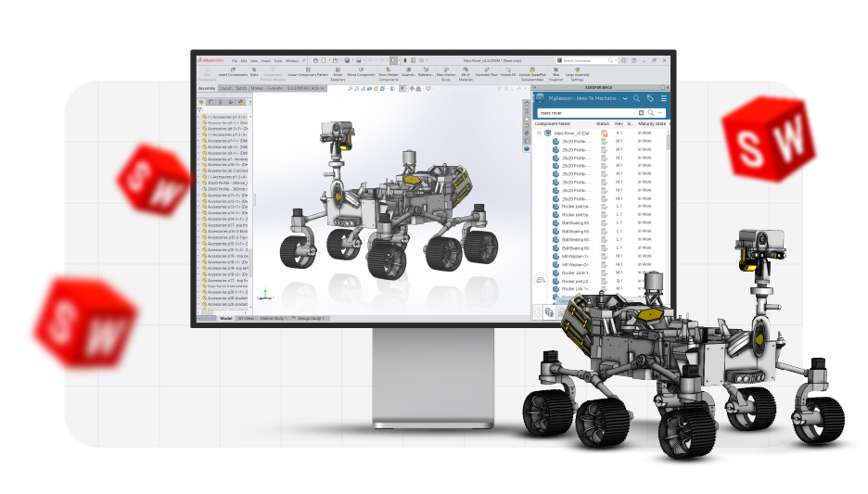Click the Help question mark icon
Image resolution: width=868 pixels, height=494 pixels.
[634, 60]
